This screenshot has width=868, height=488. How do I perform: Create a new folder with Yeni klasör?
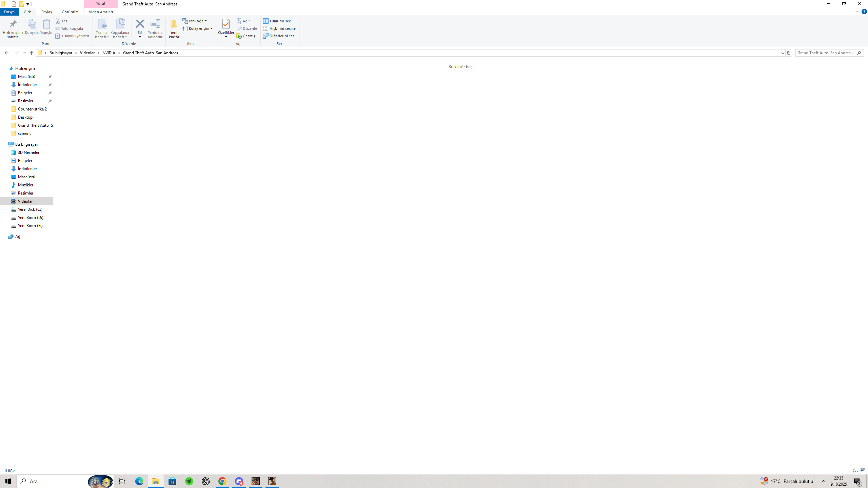pyautogui.click(x=174, y=29)
